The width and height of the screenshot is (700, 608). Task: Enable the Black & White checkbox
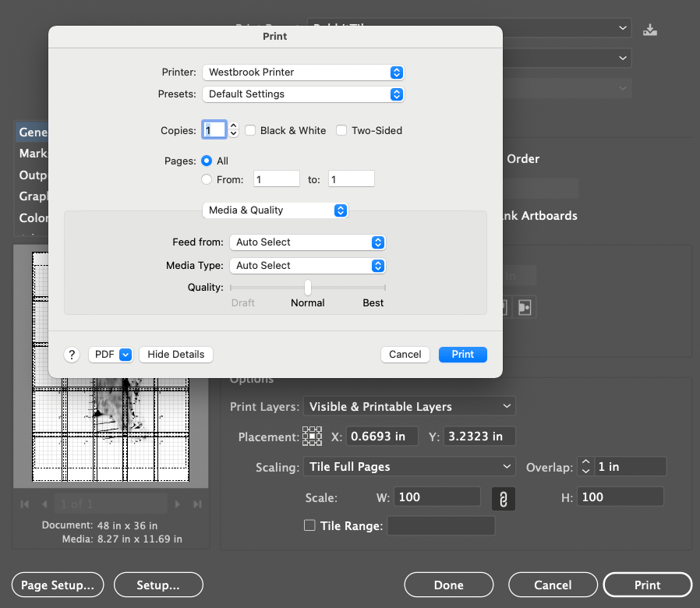coord(249,130)
